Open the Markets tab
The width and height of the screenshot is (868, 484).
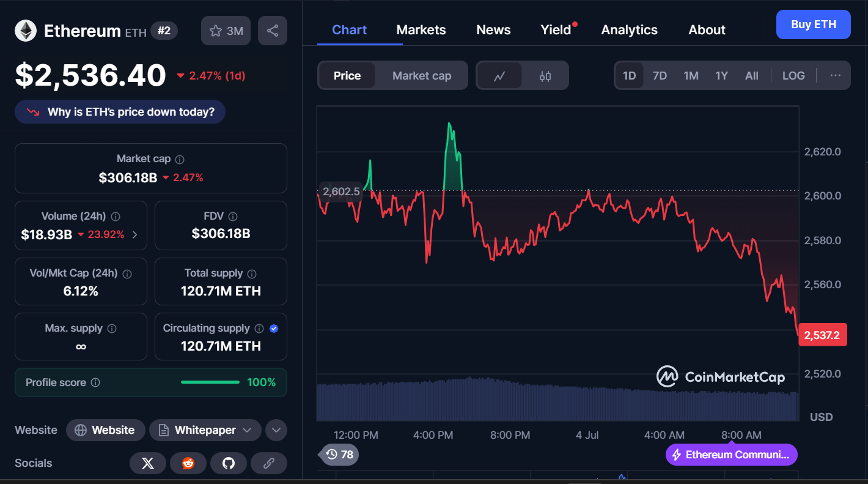point(421,30)
